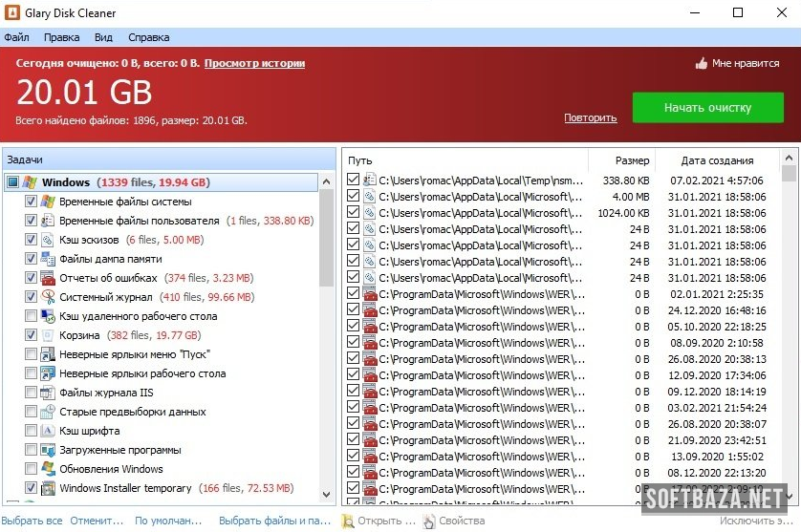This screenshot has height=532, width=801.
Task: Open the Справка menu
Action: pos(148,37)
